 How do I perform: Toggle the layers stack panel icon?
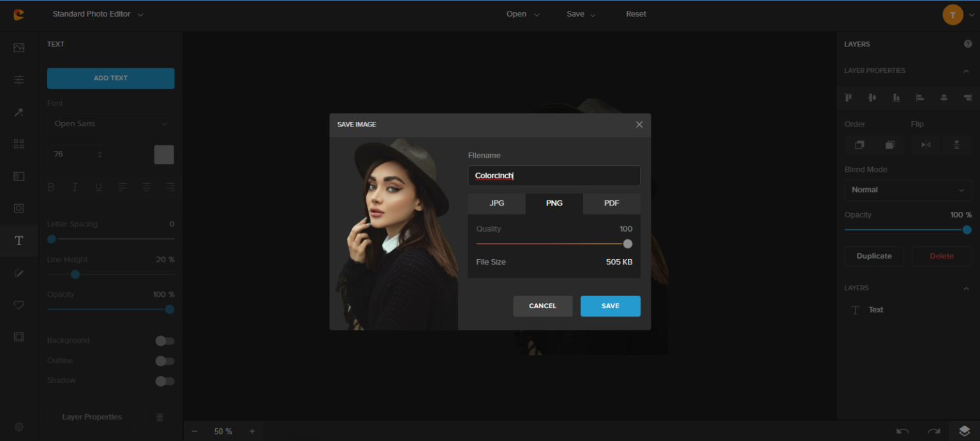(x=965, y=431)
